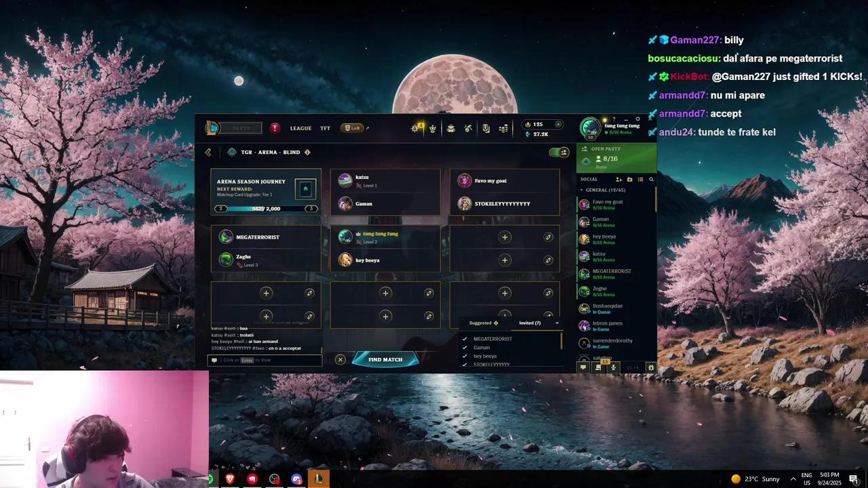This screenshot has width=868, height=488.
Task: Go back with the left arrow chevron
Action: pyautogui.click(x=208, y=152)
